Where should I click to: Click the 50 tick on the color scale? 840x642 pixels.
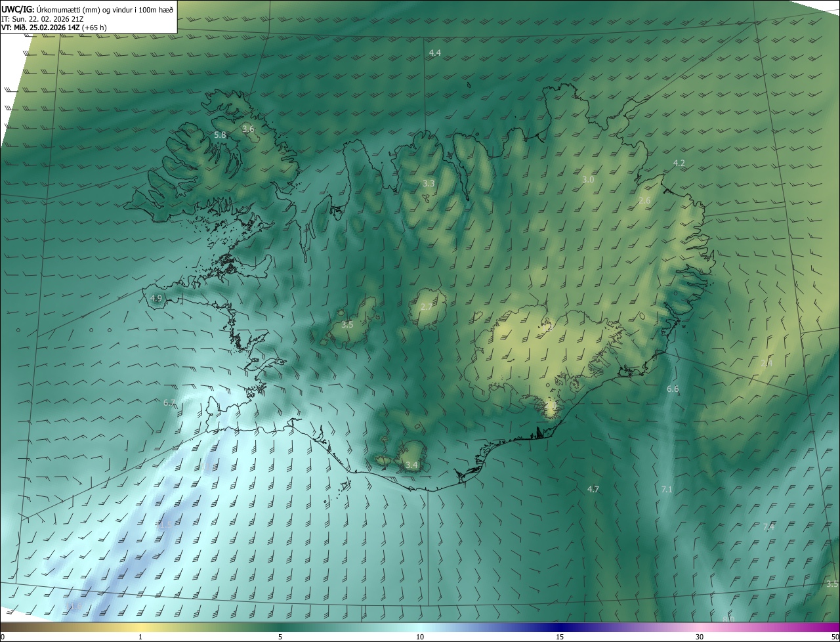[x=835, y=637]
